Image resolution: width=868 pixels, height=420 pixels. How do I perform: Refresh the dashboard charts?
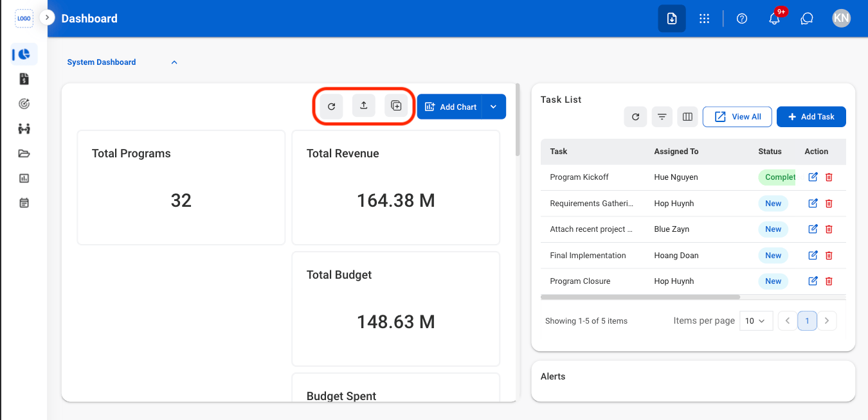(x=332, y=107)
